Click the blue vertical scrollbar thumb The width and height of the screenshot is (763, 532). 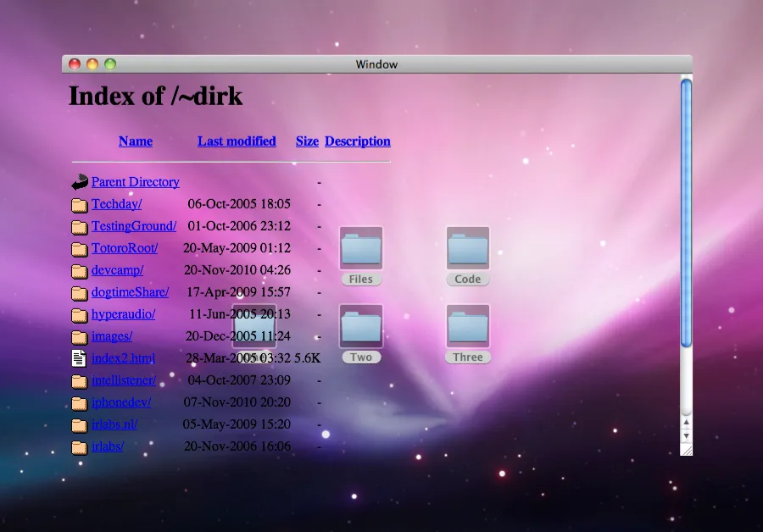pyautogui.click(x=686, y=213)
